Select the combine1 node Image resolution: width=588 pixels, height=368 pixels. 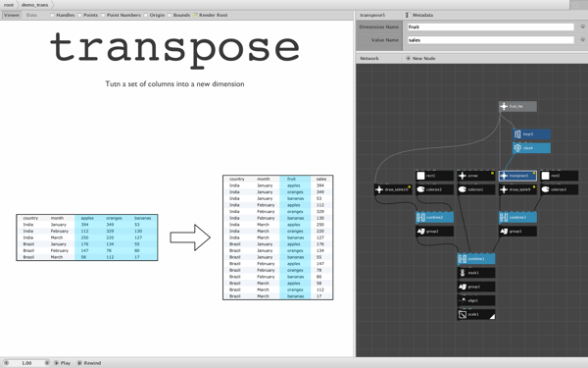(476, 259)
